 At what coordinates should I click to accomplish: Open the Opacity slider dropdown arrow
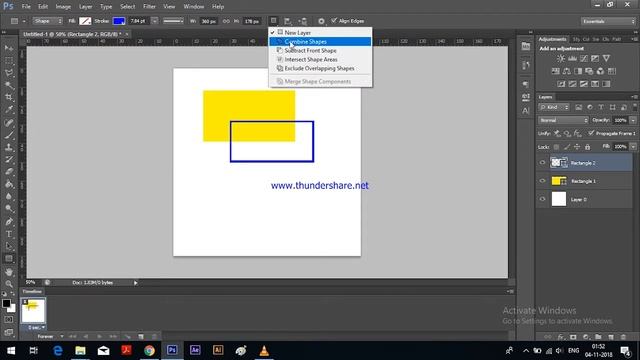click(x=633, y=120)
